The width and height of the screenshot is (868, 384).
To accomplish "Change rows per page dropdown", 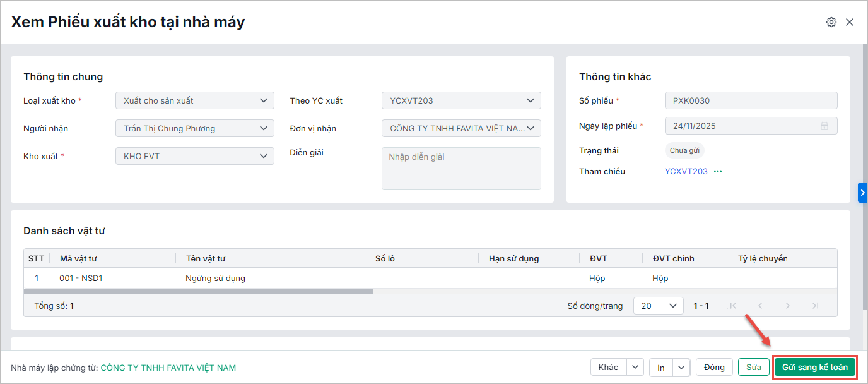I will click(658, 306).
